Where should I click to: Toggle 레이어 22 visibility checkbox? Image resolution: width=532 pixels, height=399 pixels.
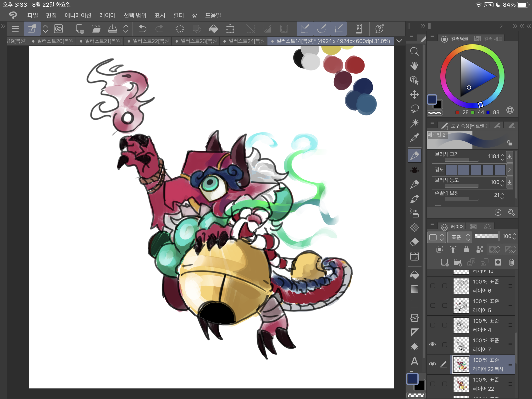coord(432,384)
